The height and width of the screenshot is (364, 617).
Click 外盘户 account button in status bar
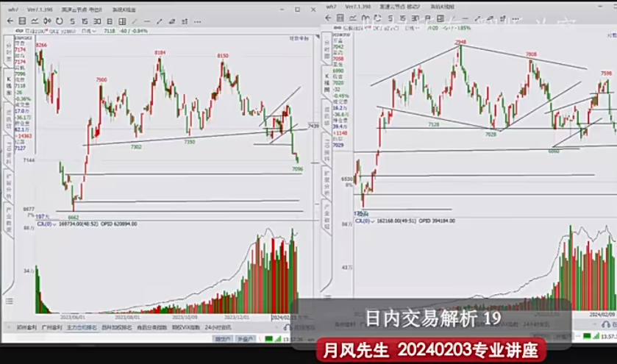coord(245,339)
